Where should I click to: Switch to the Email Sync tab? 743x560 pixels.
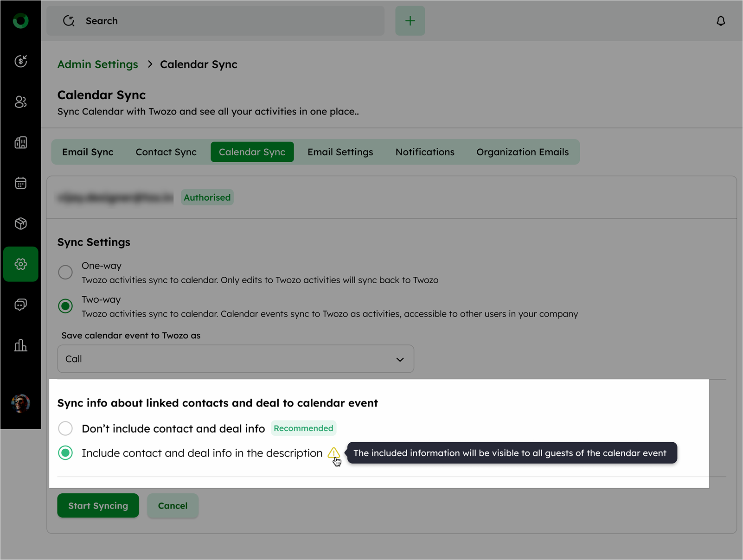click(x=88, y=152)
